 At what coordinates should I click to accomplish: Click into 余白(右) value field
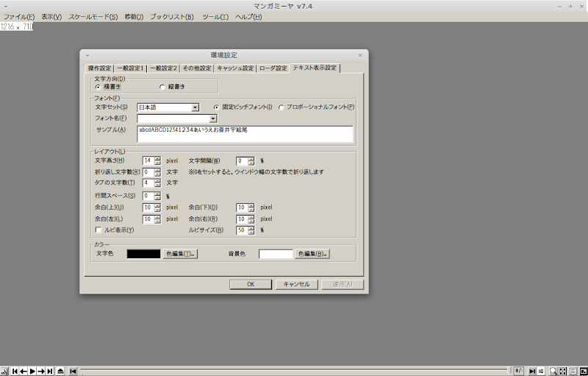[x=242, y=219]
